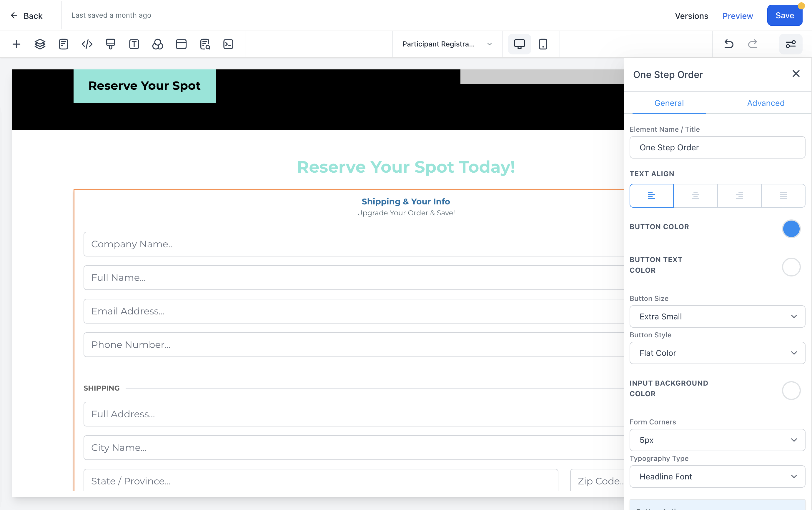Select the paint roller styles icon
Image resolution: width=812 pixels, height=510 pixels.
111,44
